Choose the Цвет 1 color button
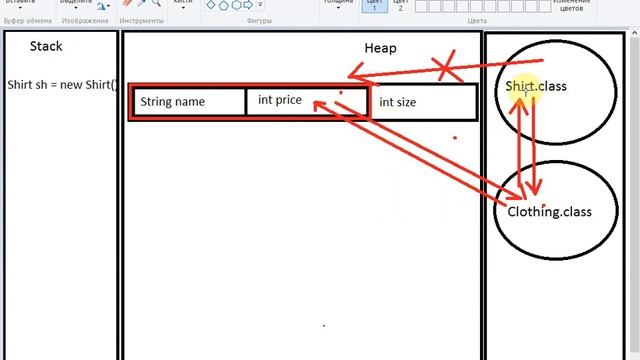Image resolution: width=640 pixels, height=360 pixels. point(374,6)
